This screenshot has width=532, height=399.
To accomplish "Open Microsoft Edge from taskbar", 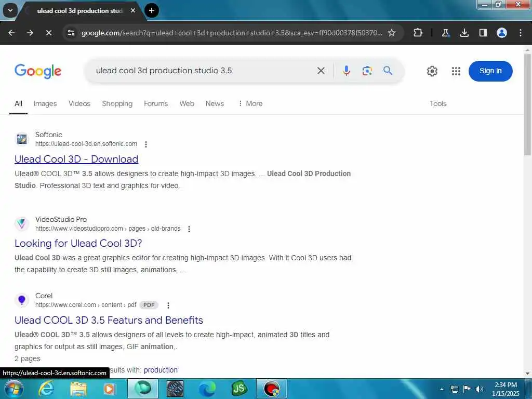I will coord(207,389).
